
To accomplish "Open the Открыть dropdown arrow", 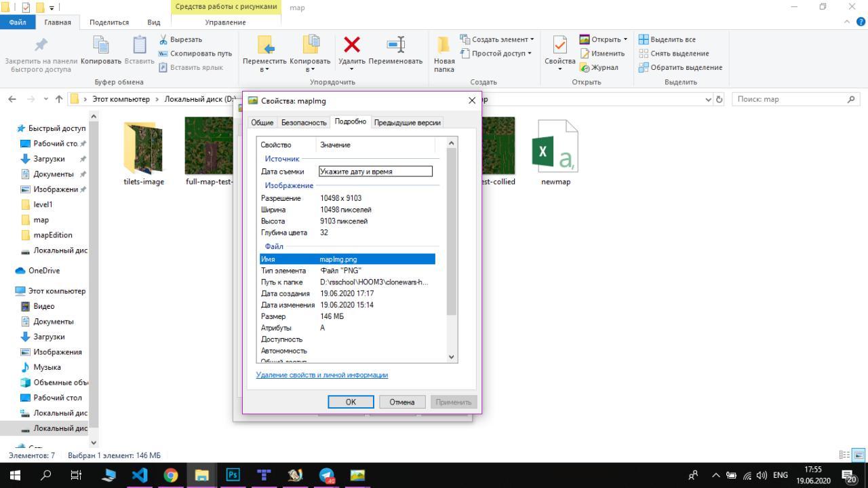I will point(625,39).
